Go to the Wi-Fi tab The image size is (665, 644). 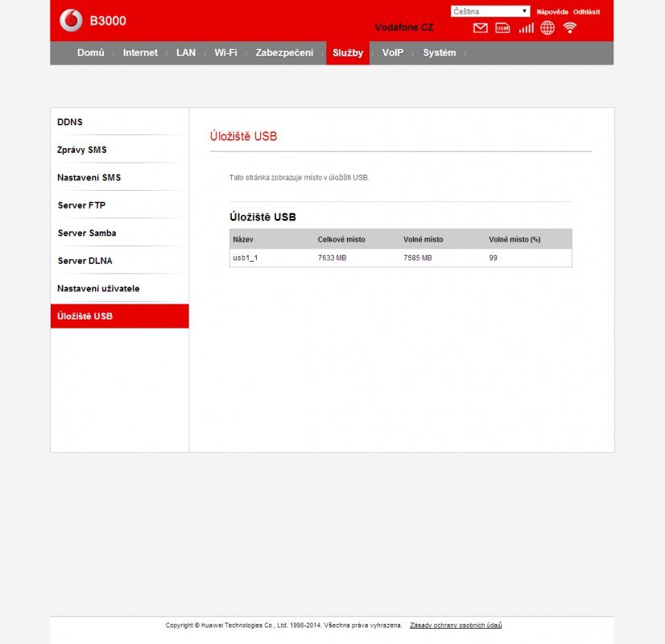225,53
